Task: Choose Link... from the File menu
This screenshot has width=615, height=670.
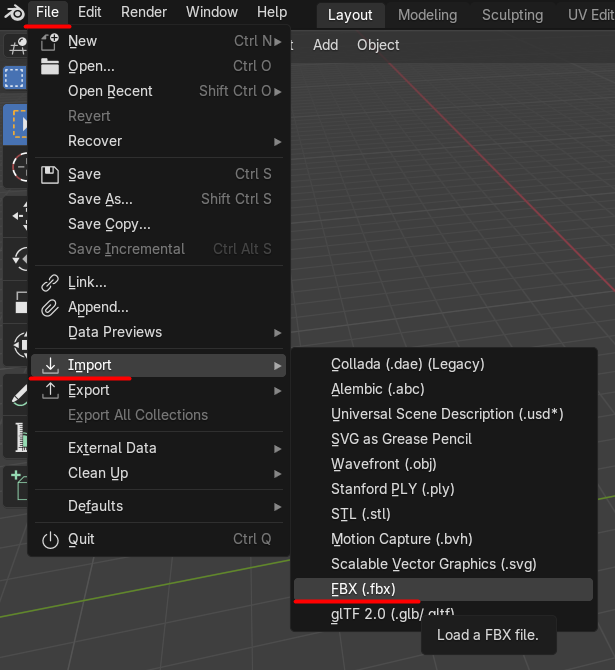Action: [x=159, y=282]
